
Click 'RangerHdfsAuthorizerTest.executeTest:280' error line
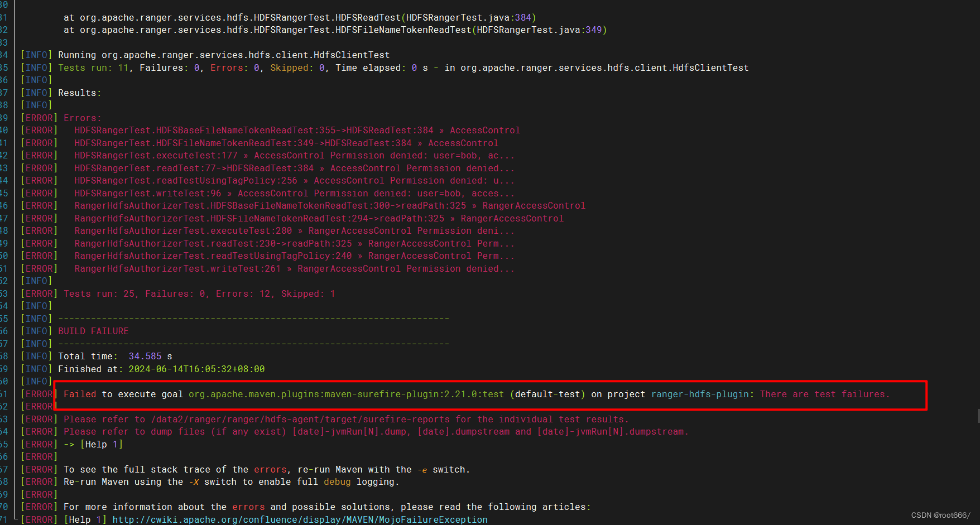(x=294, y=231)
